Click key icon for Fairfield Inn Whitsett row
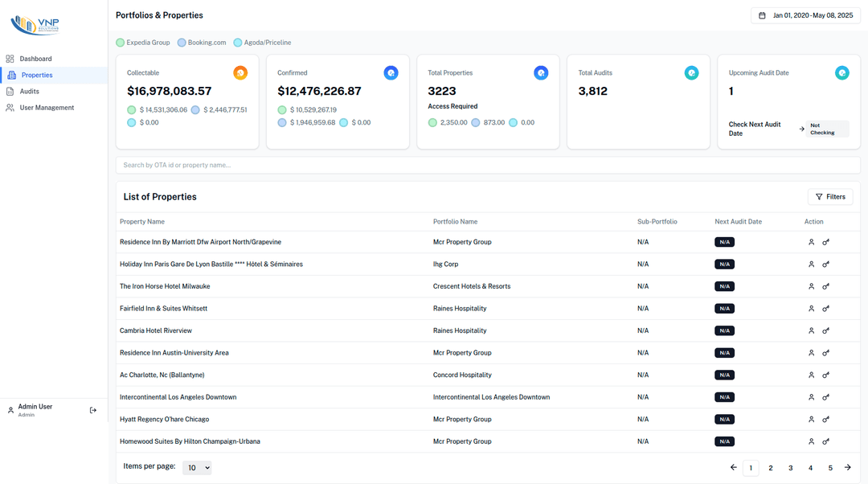Image resolution: width=868 pixels, height=484 pixels. coord(826,309)
